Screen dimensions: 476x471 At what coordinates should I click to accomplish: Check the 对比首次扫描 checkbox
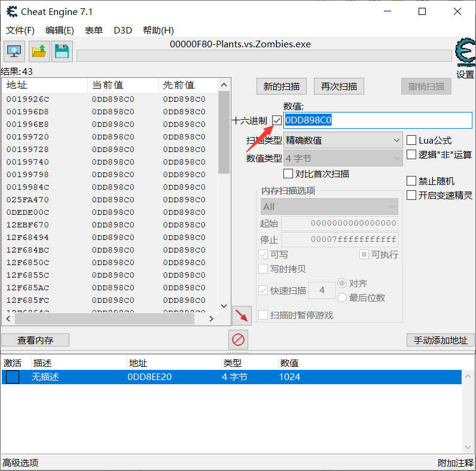pyautogui.click(x=288, y=174)
